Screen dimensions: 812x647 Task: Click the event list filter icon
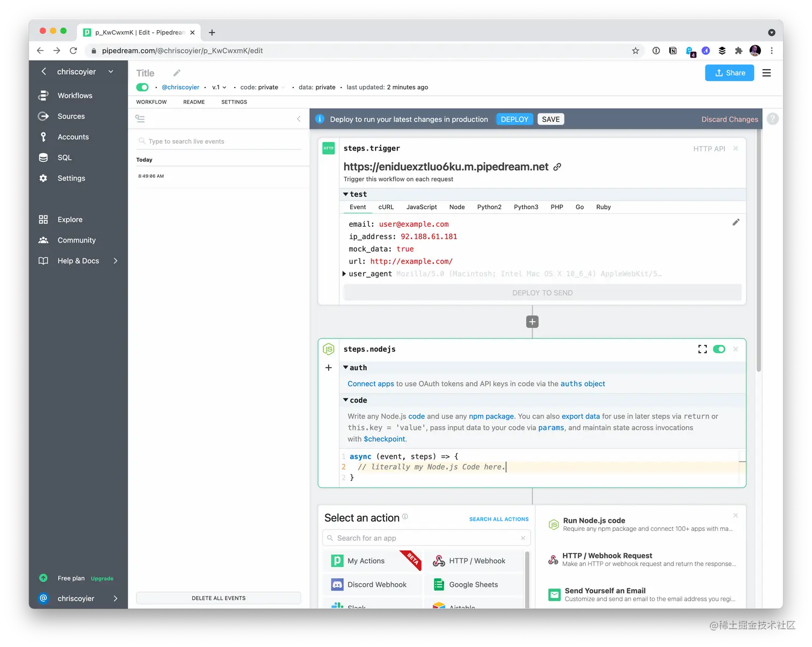click(140, 119)
